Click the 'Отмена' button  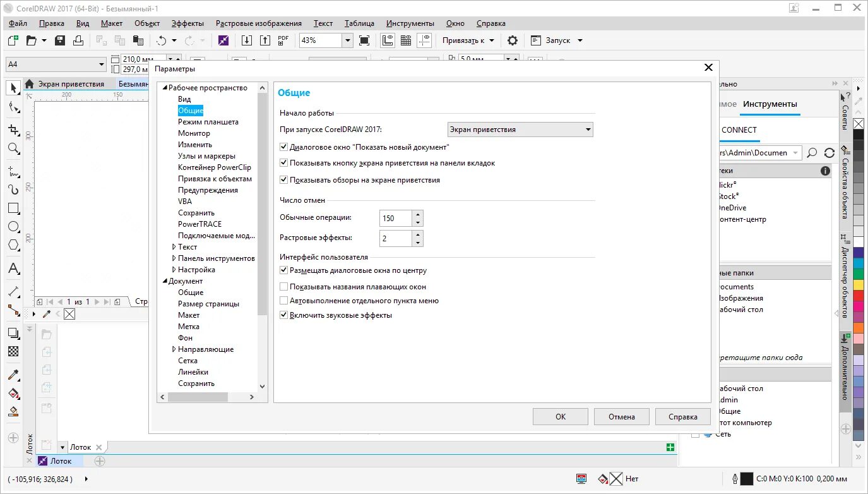(x=622, y=416)
